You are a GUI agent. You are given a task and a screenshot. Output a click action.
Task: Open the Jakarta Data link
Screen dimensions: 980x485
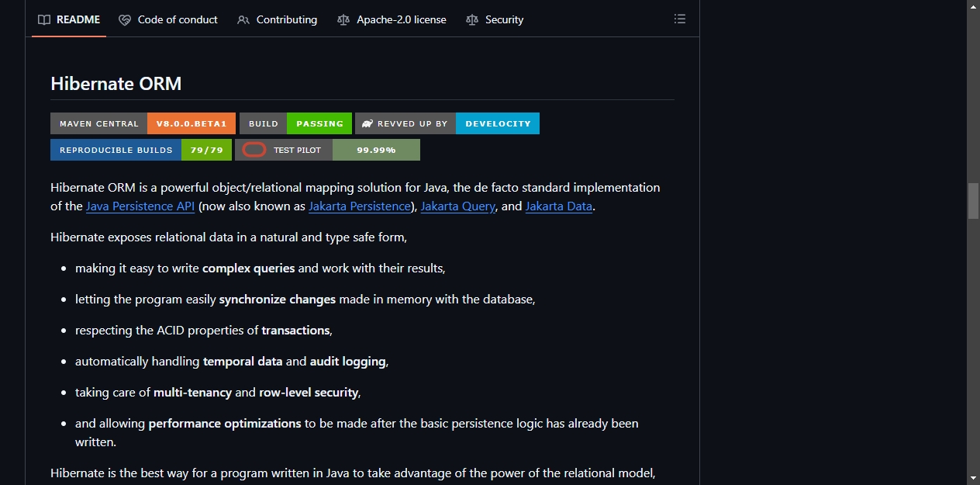tap(559, 206)
